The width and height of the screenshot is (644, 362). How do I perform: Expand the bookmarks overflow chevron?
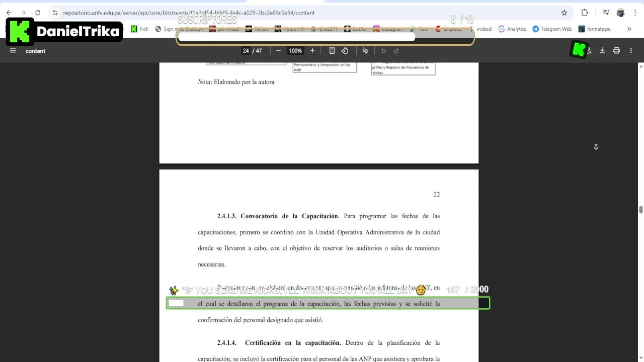coord(629,29)
